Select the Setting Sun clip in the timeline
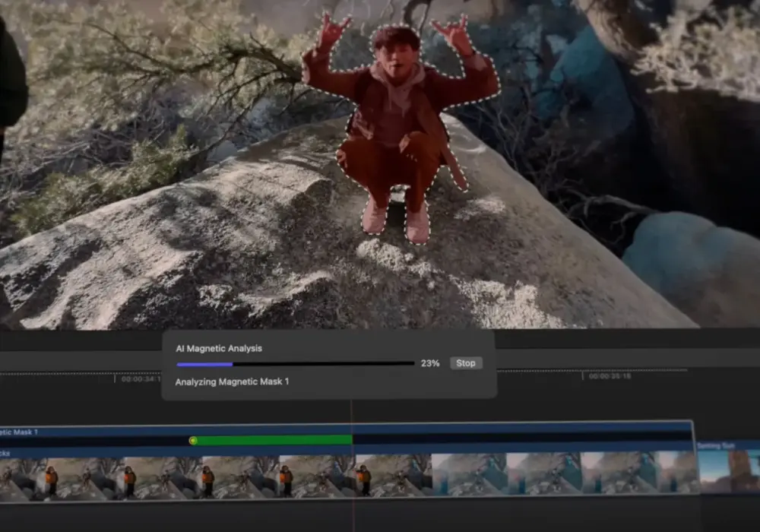This screenshot has height=532, width=760. tap(730, 468)
